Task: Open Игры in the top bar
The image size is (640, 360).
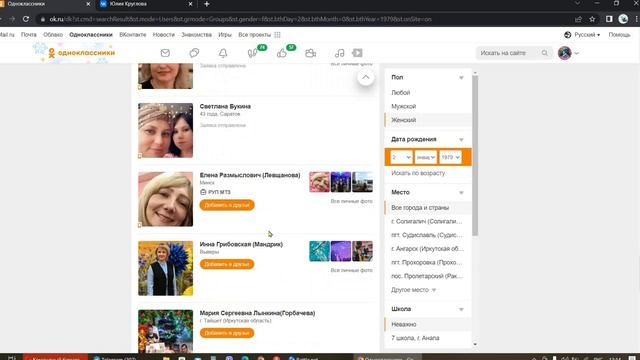Action: [x=225, y=35]
